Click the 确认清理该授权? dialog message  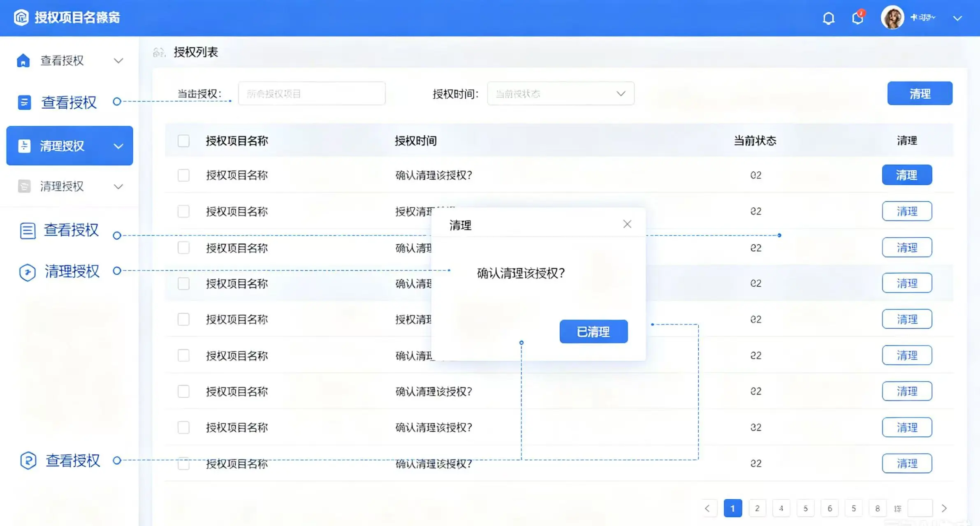coord(521,273)
